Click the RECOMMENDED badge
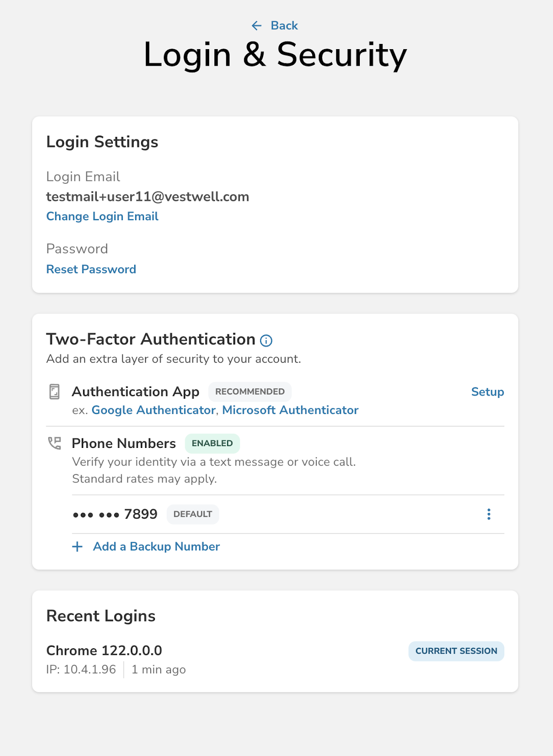Screen dimensions: 553x756 [250, 392]
